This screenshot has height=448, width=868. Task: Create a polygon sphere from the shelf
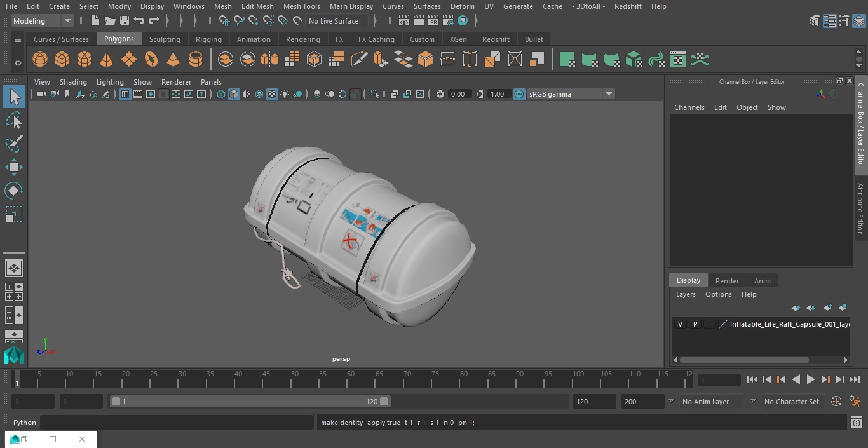pos(40,60)
